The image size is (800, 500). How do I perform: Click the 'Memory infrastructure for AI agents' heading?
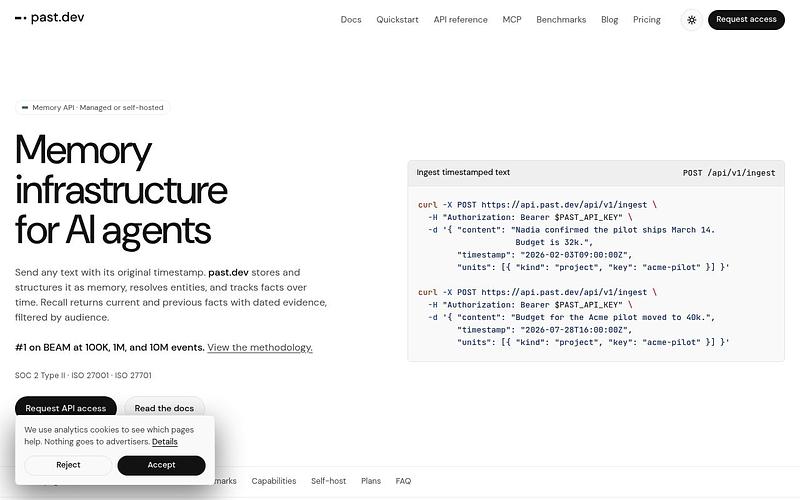pyautogui.click(x=121, y=190)
